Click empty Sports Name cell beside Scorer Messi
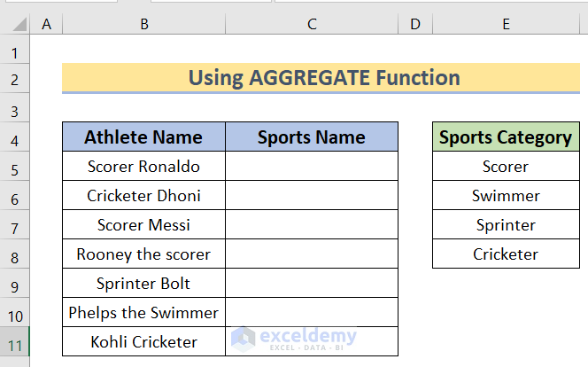Image resolution: width=588 pixels, height=367 pixels. pyautogui.click(x=312, y=225)
